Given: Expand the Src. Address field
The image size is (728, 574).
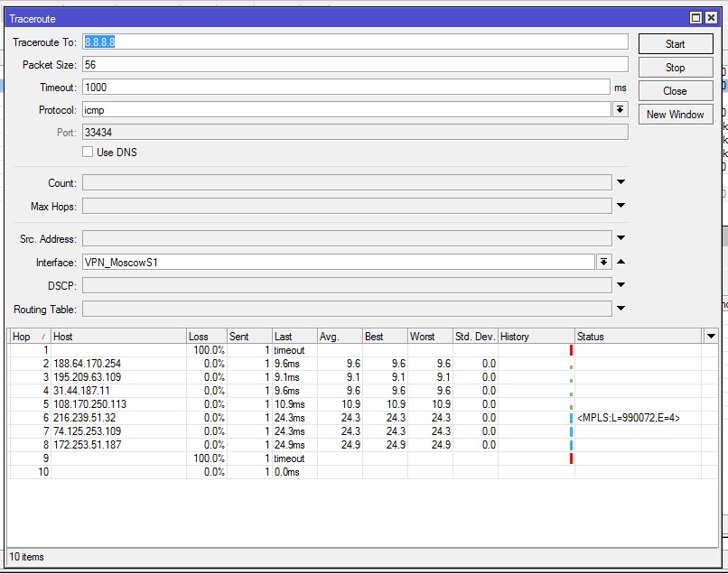Looking at the screenshot, I should pyautogui.click(x=621, y=238).
